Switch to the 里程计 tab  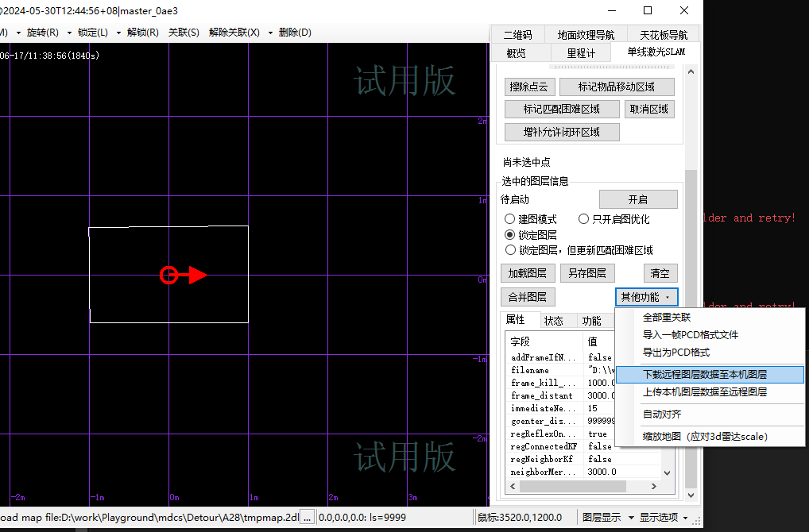click(581, 53)
